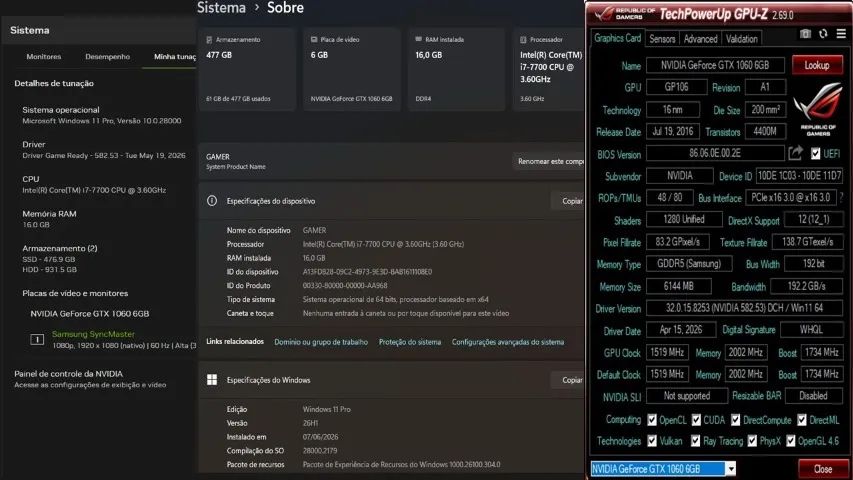Click the BIOS Version field
Screen dimensions: 853x480
click(715, 153)
